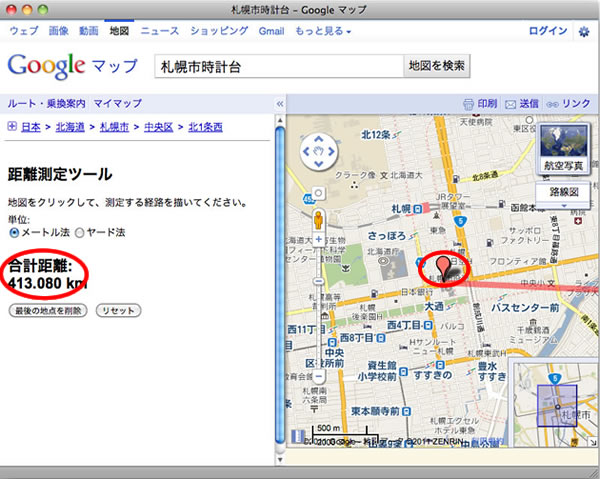Open the 画像 tab

59,31
